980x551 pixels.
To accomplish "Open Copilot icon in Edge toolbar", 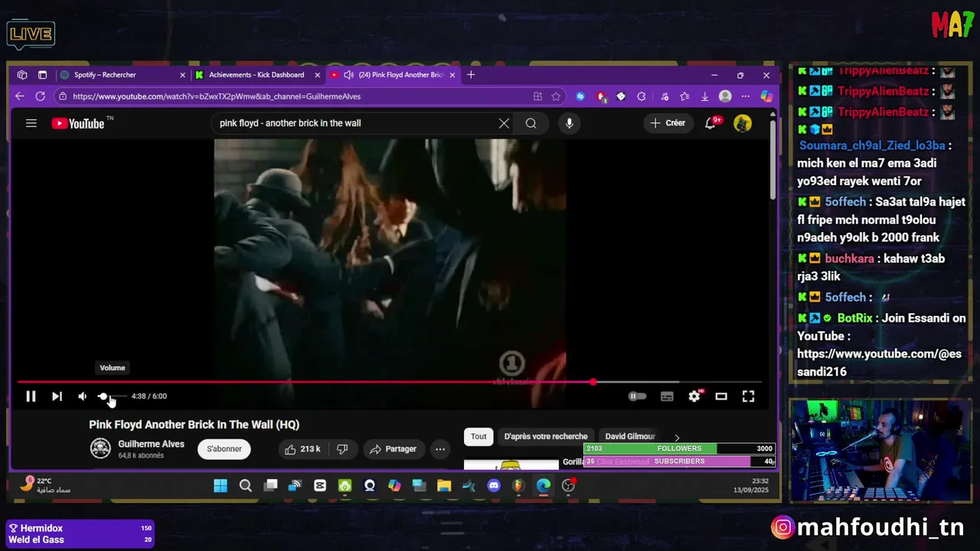I will coord(766,96).
